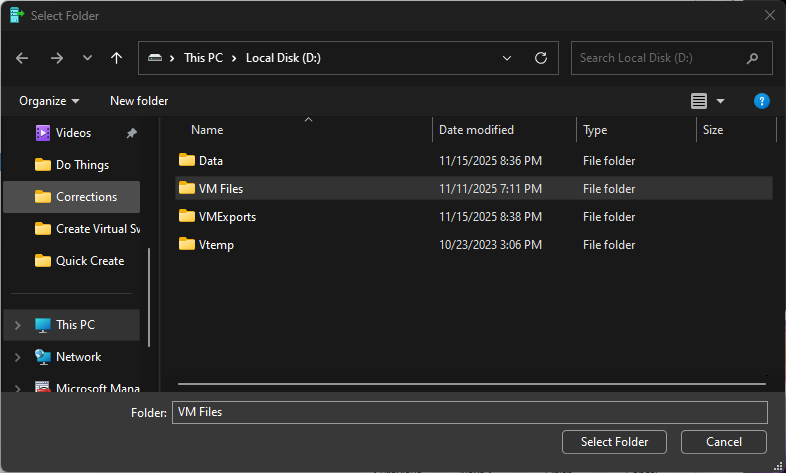
Task: Click the pin icon next to Videos
Action: pos(131,133)
